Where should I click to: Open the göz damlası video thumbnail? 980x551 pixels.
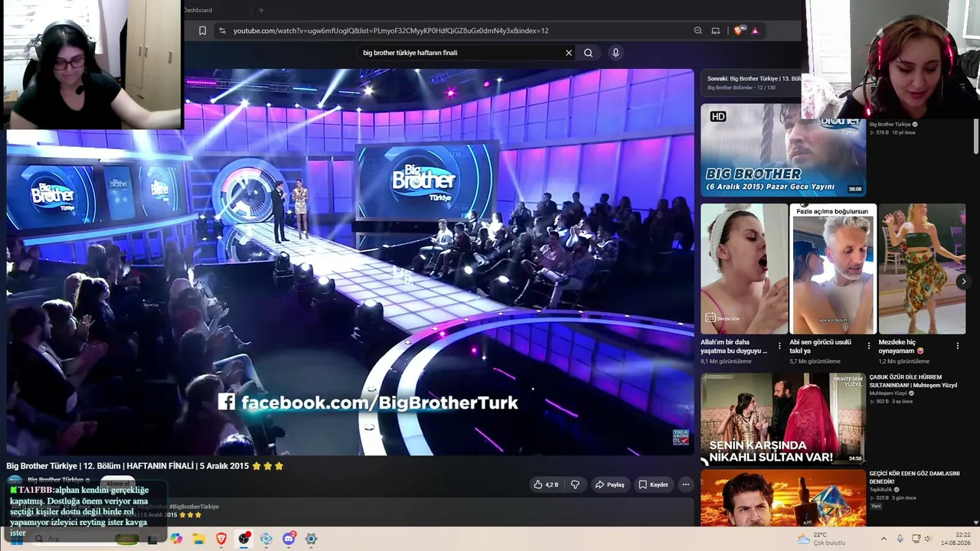[x=783, y=497]
